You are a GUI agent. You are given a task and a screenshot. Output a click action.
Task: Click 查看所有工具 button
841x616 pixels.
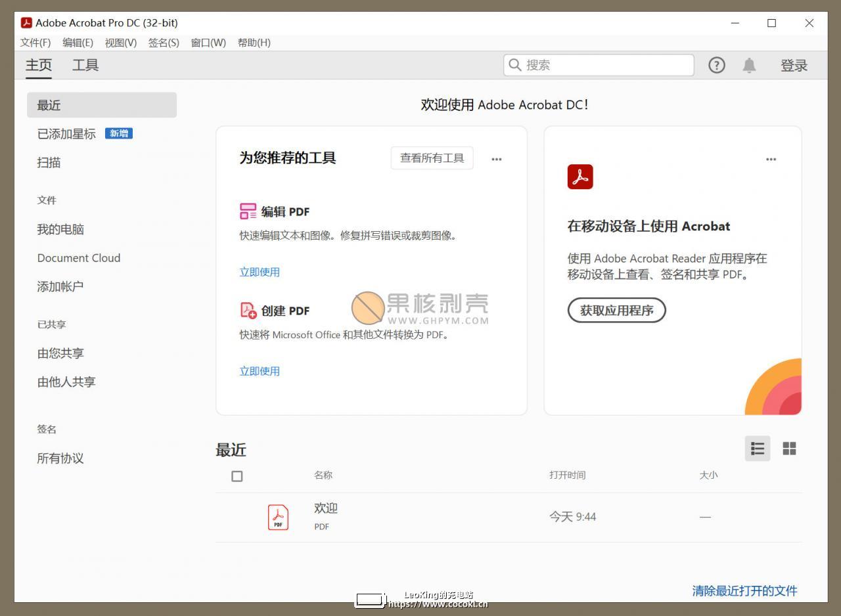[x=432, y=158]
